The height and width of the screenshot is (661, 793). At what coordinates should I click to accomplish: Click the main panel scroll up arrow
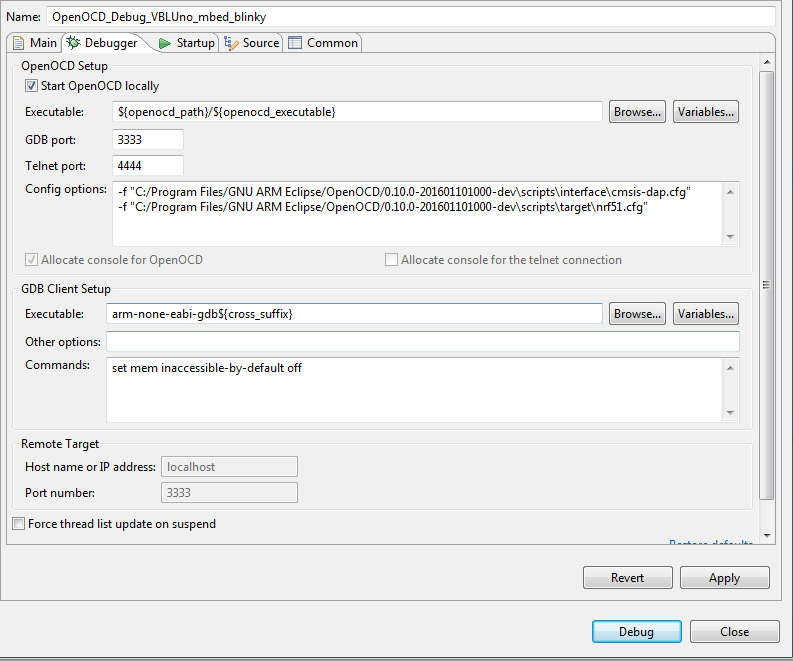[767, 62]
